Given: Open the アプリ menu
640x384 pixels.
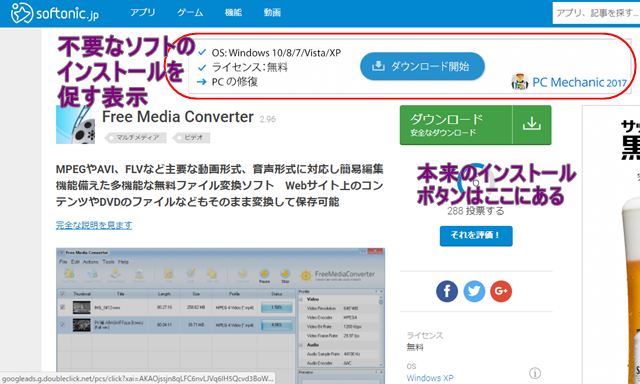Looking at the screenshot, I should click(x=142, y=13).
